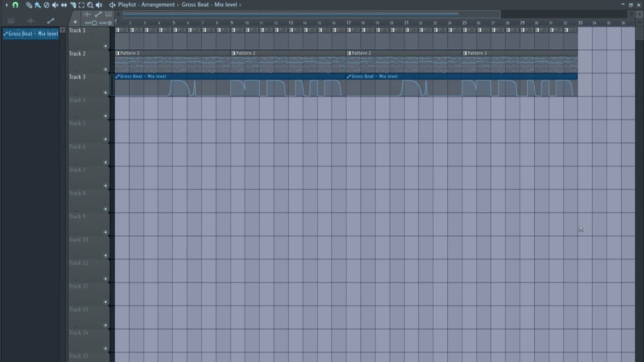Focus pattern clips in playlist toolbar
This screenshot has height=362, width=644.
tap(108, 15)
